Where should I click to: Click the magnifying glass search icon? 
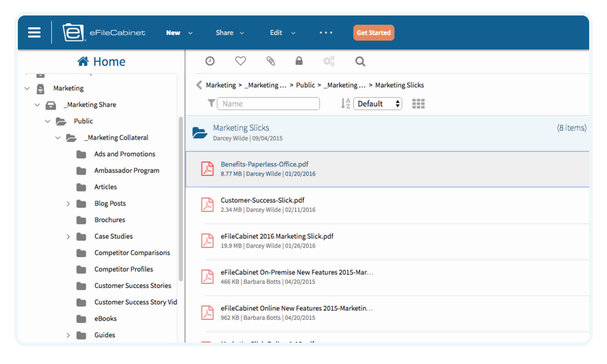[x=360, y=61]
